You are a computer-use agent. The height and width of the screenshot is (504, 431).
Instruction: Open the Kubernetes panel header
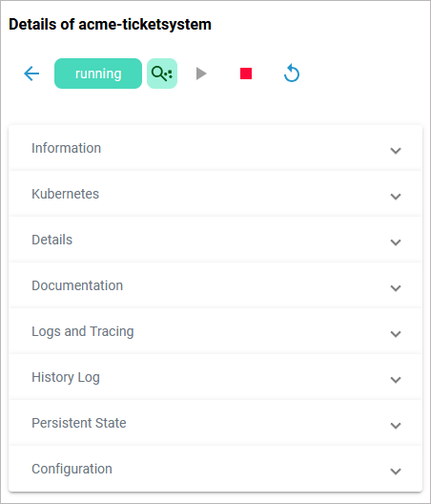[215, 194]
